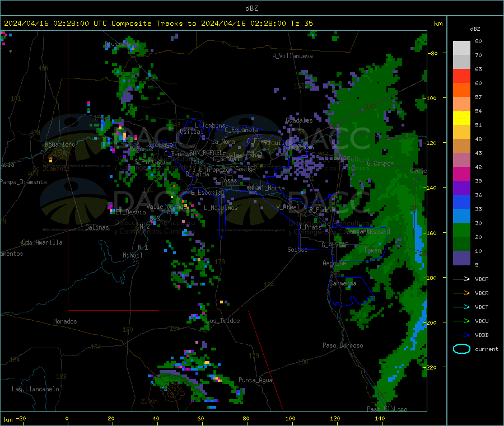Click the cyan 'current' ellipse symbol
This screenshot has height=426, width=504.
(461, 349)
